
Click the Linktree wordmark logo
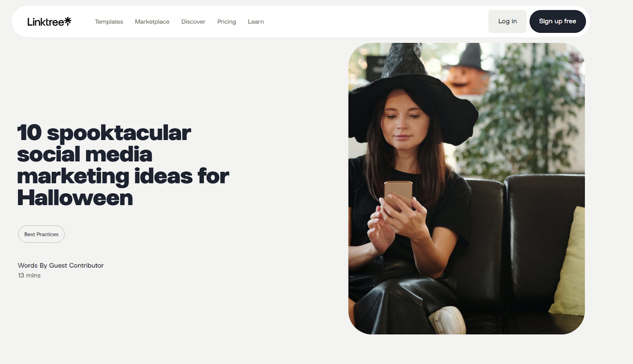tap(49, 21)
